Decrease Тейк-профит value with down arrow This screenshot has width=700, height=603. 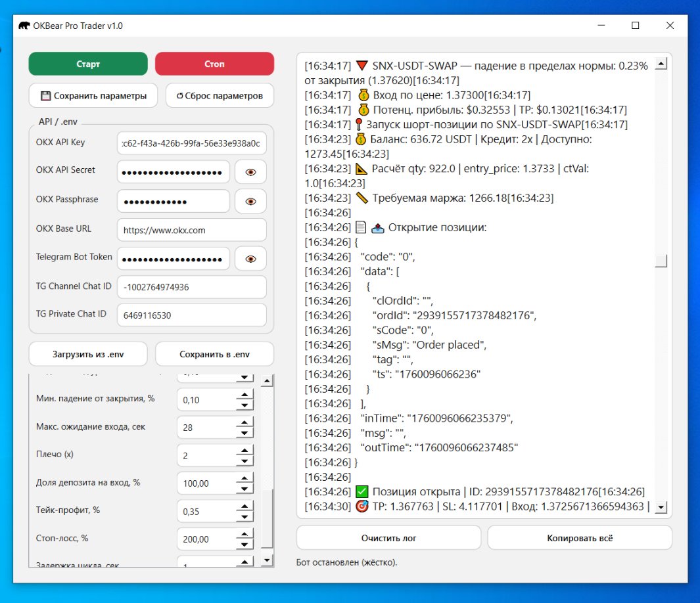[244, 516]
